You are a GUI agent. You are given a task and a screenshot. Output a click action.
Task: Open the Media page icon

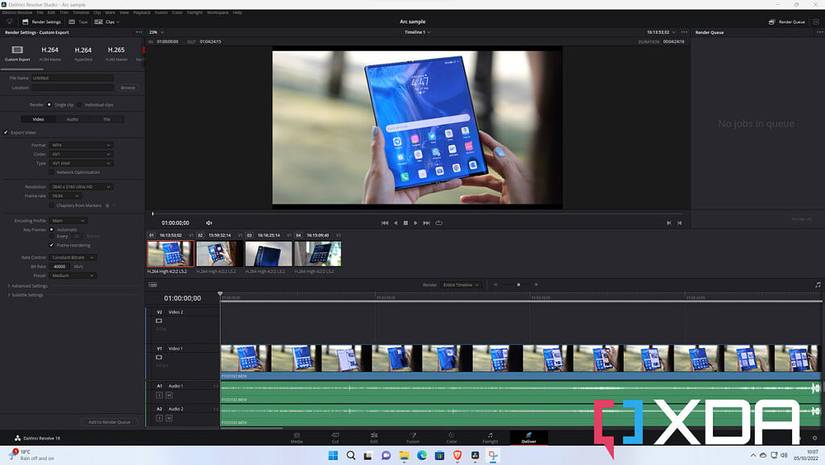click(x=297, y=438)
